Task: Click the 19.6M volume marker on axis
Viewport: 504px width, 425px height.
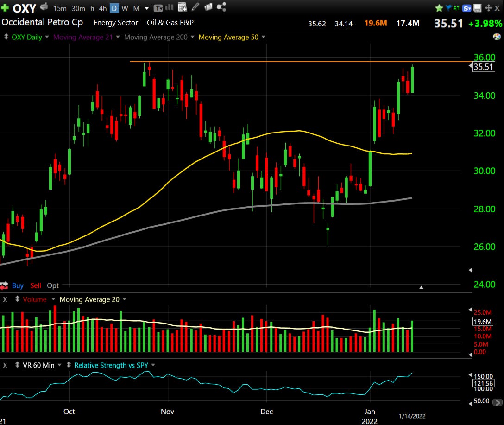Action: 483,322
